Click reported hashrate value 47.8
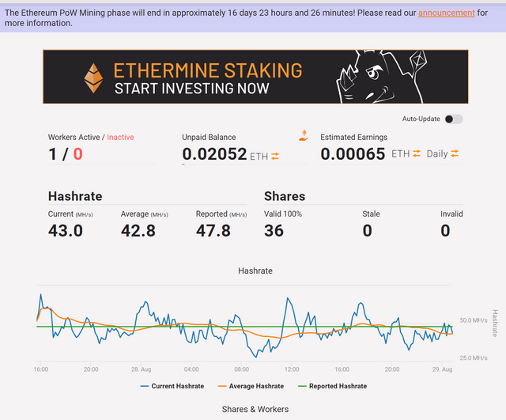Viewport: 506px width, 420px height. tap(213, 231)
